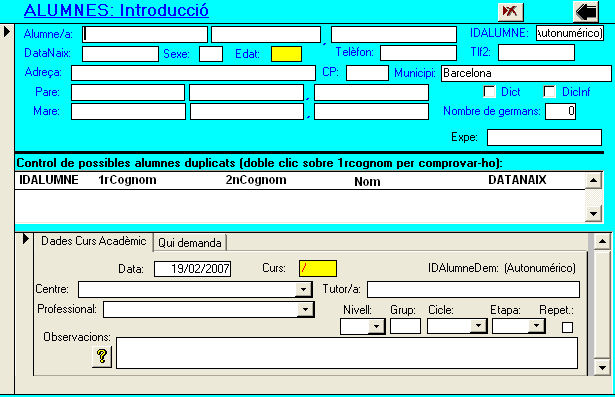Expand the Etapa combo box

click(x=536, y=326)
